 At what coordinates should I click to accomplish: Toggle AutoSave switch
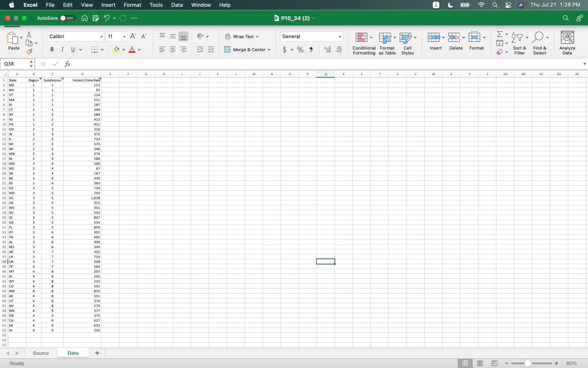tap(67, 18)
